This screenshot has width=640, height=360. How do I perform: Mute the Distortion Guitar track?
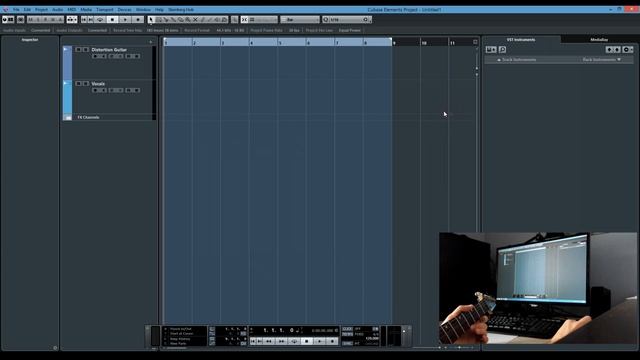[x=78, y=50]
